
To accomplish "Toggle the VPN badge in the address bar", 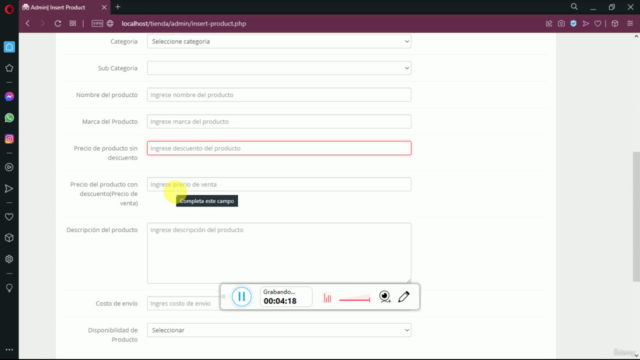I will click(x=97, y=24).
